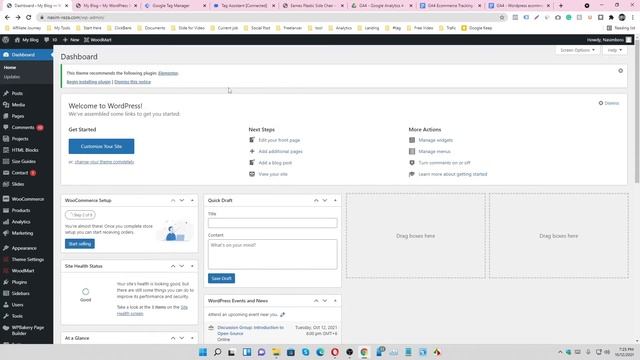Switch to the Google Tag Manager tab

(175, 6)
